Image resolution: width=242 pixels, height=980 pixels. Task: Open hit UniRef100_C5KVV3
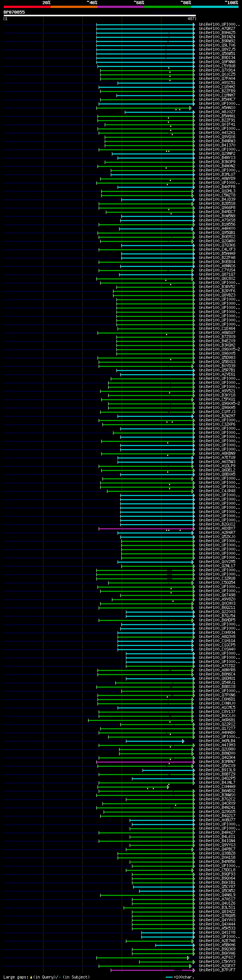click(217, 962)
